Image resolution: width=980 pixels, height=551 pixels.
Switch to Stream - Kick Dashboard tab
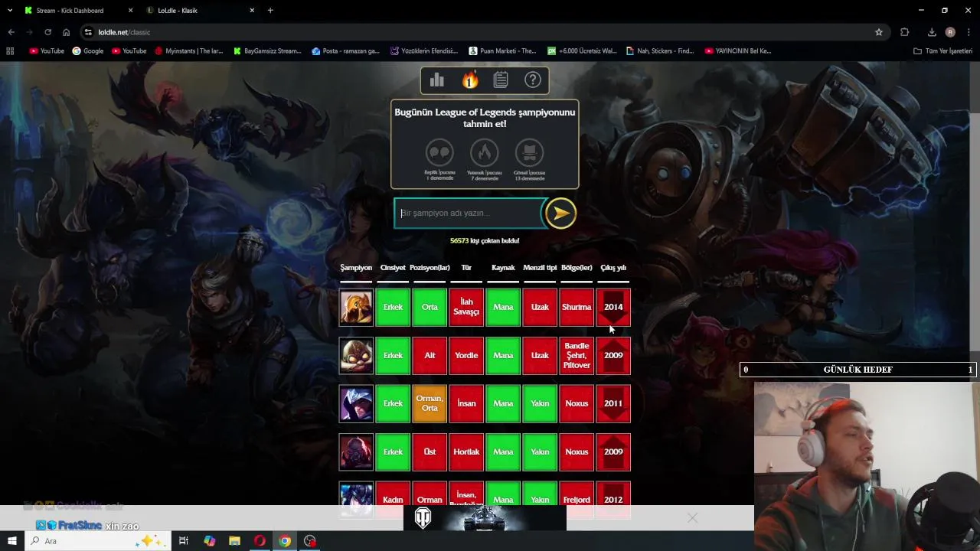77,11
